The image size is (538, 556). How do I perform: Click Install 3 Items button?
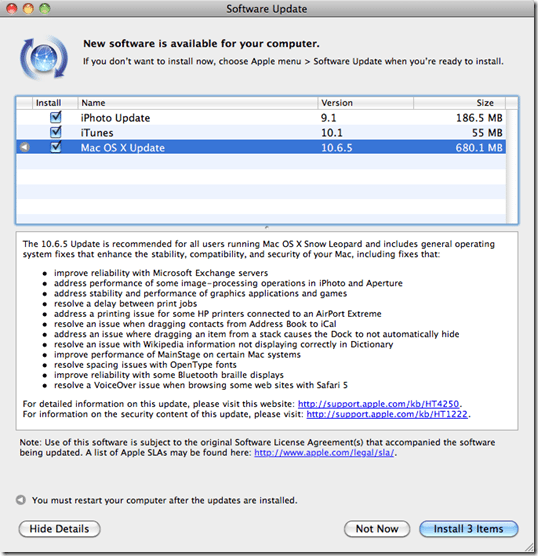[468, 529]
